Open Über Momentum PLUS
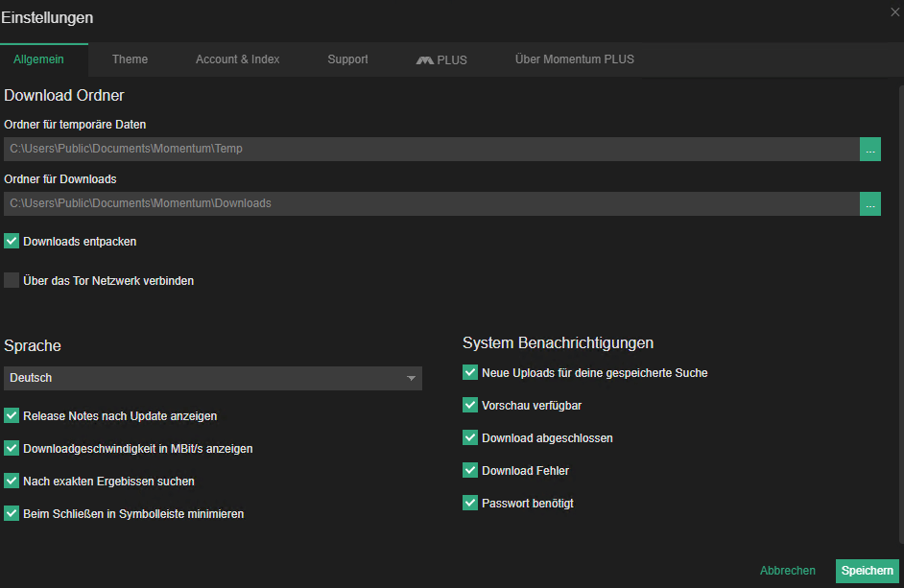Screen dimensions: 904x588 tap(574, 59)
